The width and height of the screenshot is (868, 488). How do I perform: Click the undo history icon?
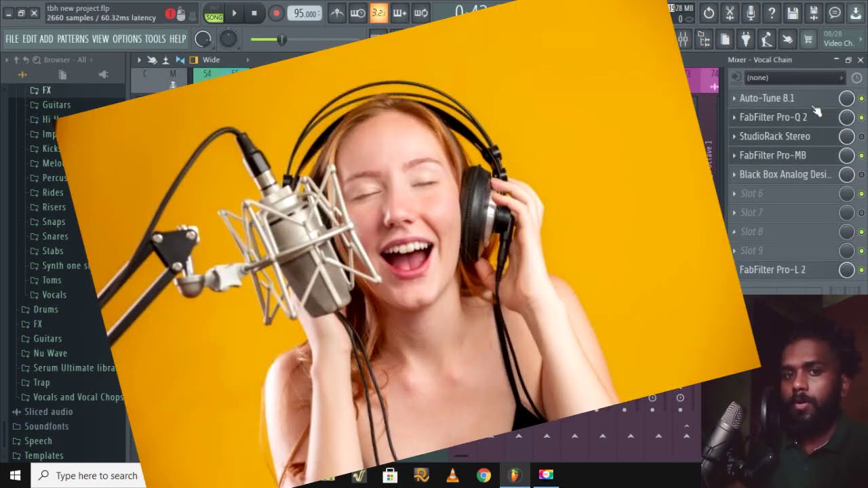(x=709, y=13)
